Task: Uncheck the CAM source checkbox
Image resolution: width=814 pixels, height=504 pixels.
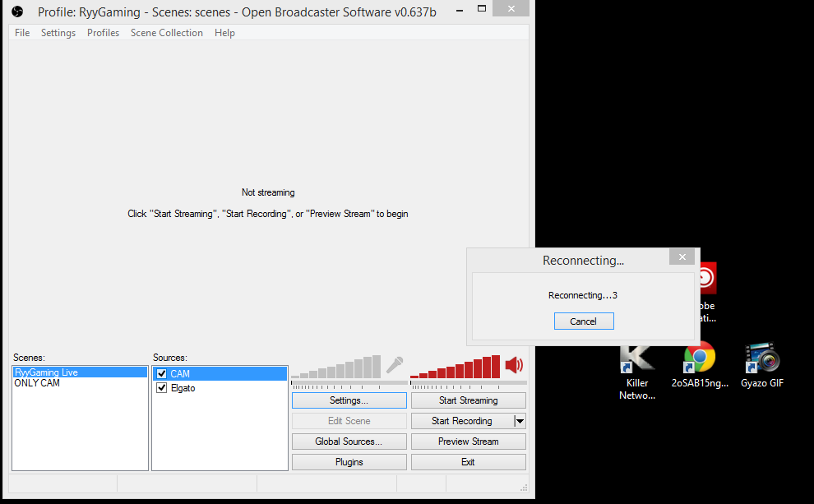Action: [x=161, y=374]
